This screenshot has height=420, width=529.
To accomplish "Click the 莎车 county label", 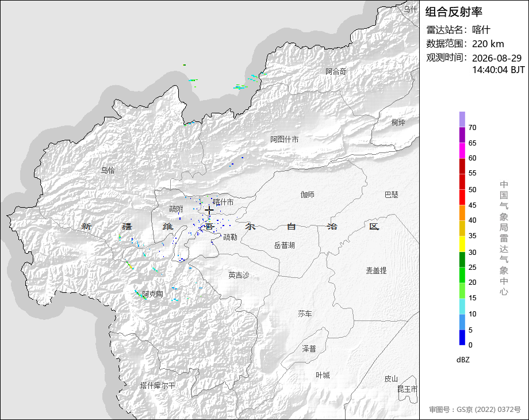I will tap(305, 314).
